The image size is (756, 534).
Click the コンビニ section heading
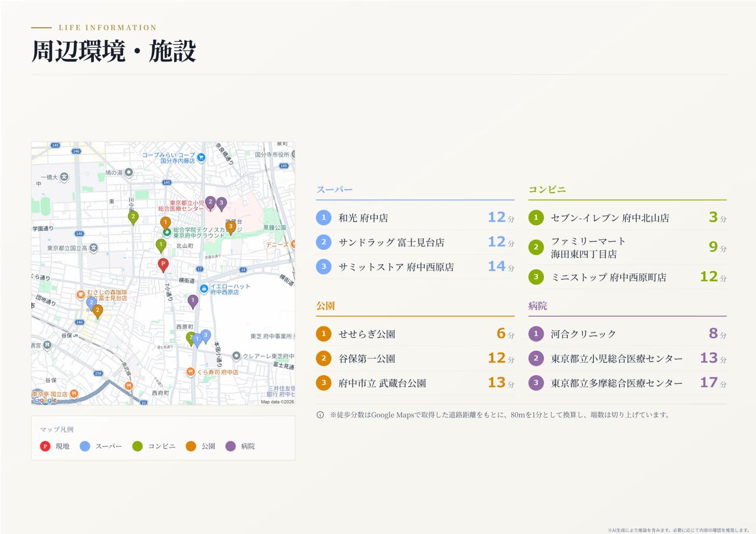coord(547,190)
